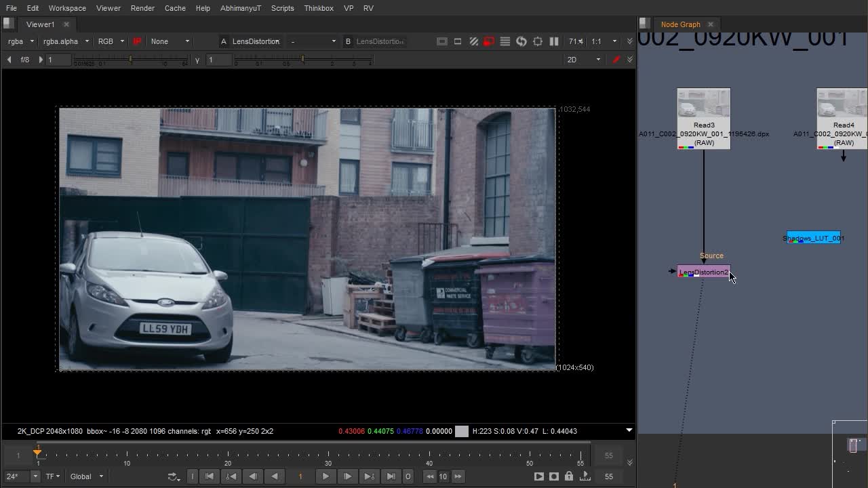Screen dimensions: 868x488
Task: Click the loop playback mode icon
Action: pyautogui.click(x=174, y=476)
